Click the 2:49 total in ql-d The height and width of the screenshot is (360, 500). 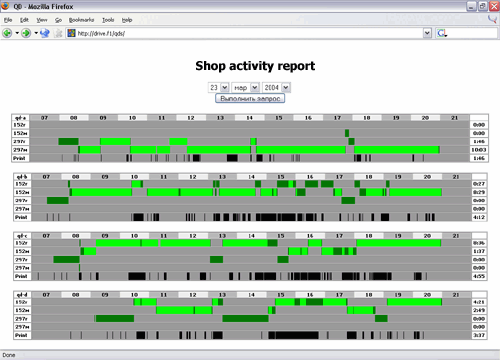479,310
